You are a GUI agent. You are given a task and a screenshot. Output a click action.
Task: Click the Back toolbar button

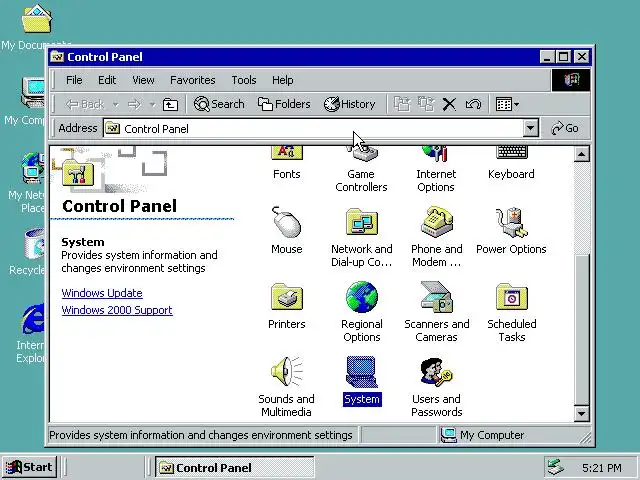pyautogui.click(x=85, y=104)
